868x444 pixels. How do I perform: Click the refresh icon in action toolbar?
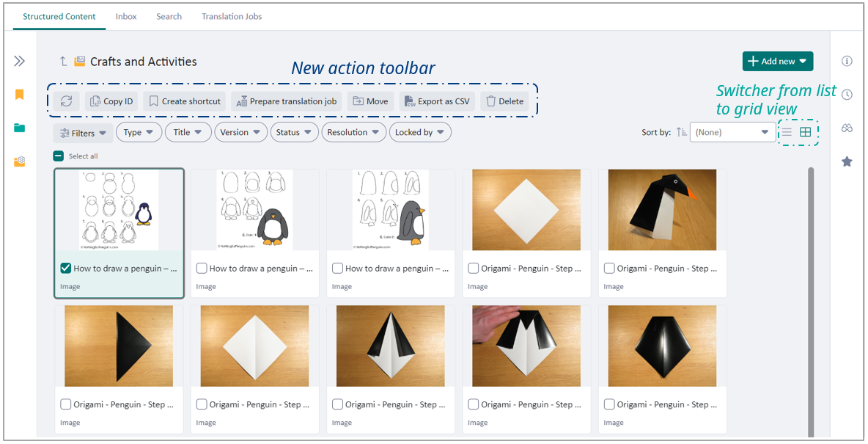pos(66,101)
